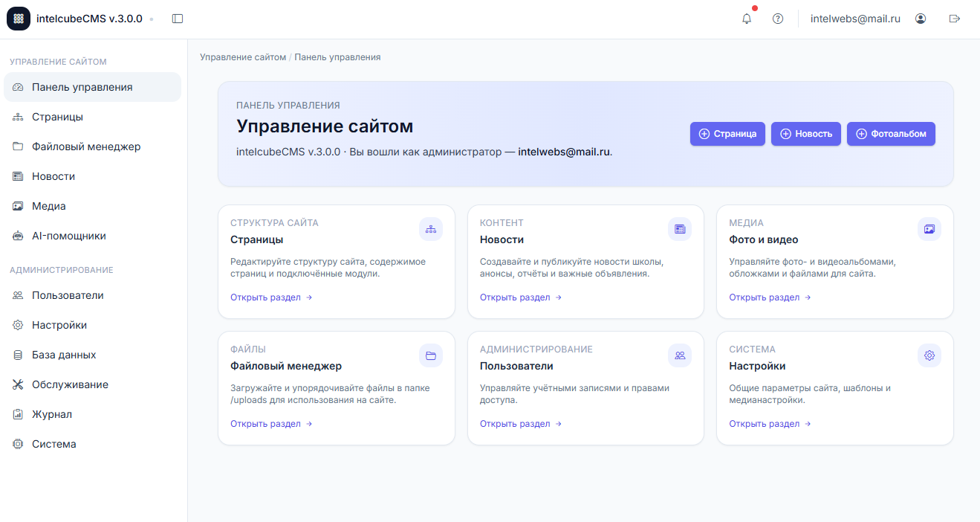Click the users icon on Пользователи card
980x522 pixels.
(680, 355)
